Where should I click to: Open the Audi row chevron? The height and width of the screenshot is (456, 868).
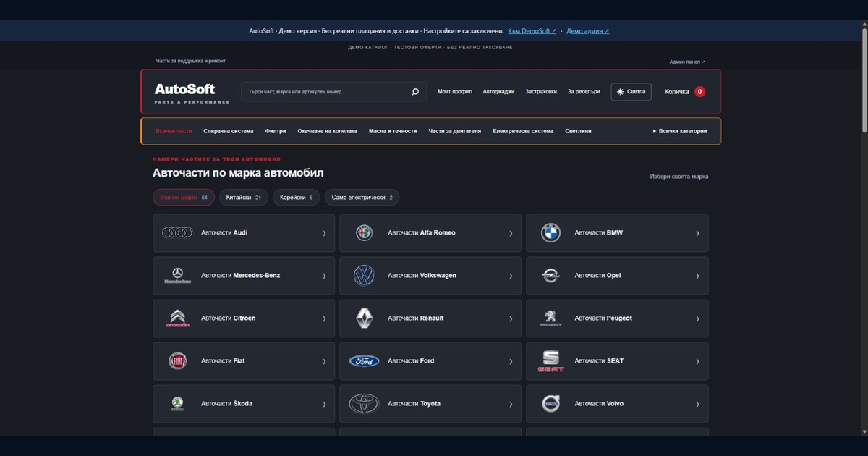pos(324,233)
